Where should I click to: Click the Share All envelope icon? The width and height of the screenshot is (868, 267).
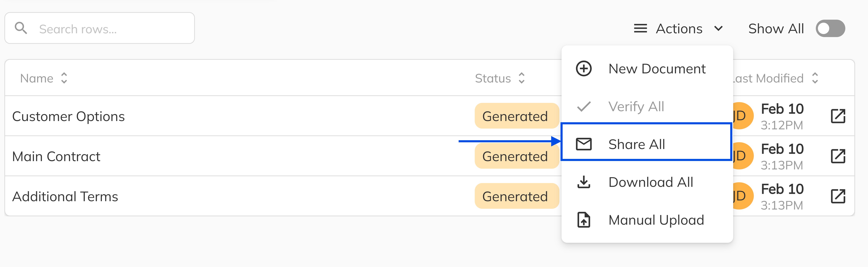584,144
